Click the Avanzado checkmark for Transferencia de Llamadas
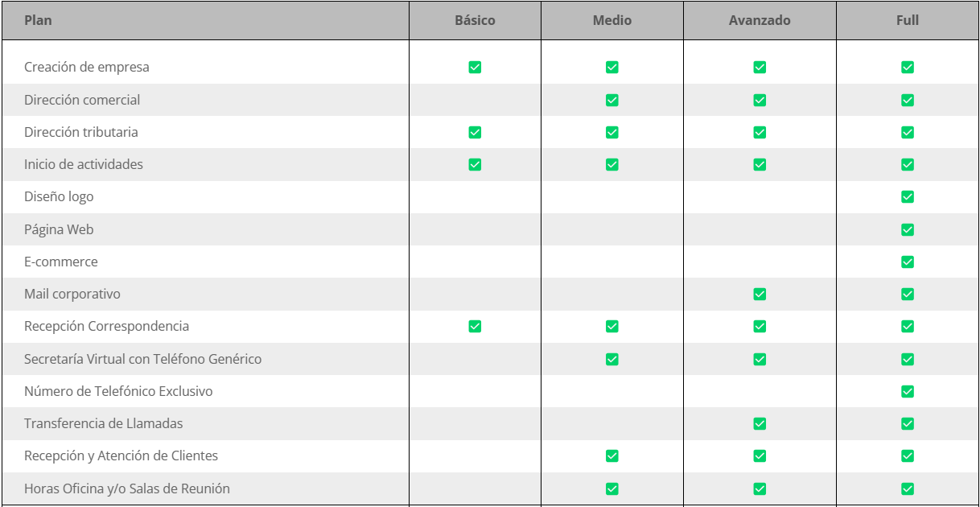 pos(760,423)
